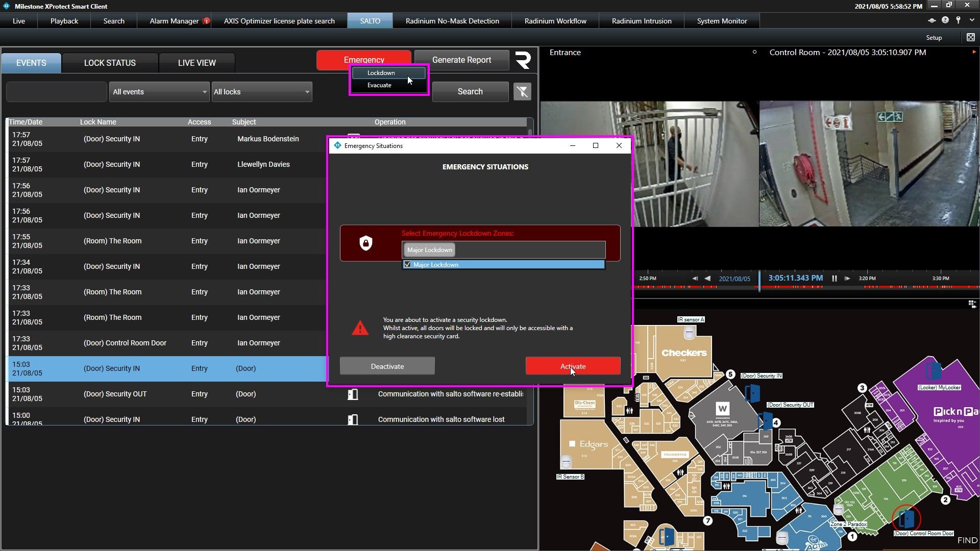
Task: Switch to the Playback tab
Action: 64,21
